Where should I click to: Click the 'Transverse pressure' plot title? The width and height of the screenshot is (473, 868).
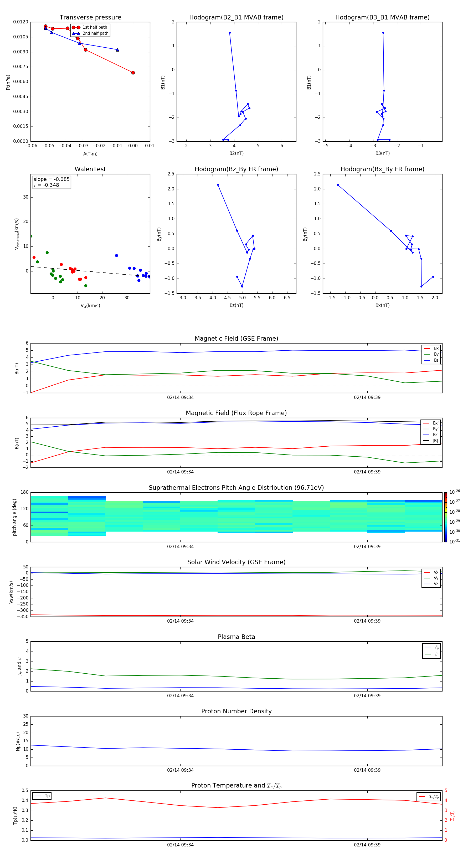[90, 17]
